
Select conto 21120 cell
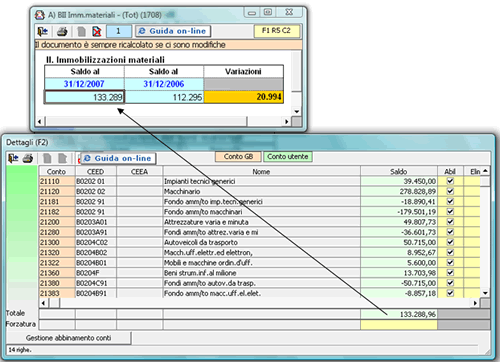click(x=57, y=191)
